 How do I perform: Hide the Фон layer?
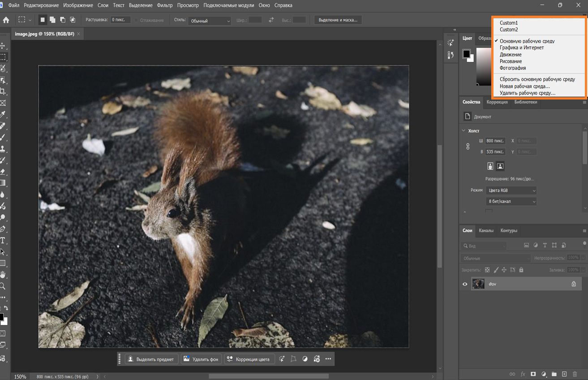pos(465,284)
